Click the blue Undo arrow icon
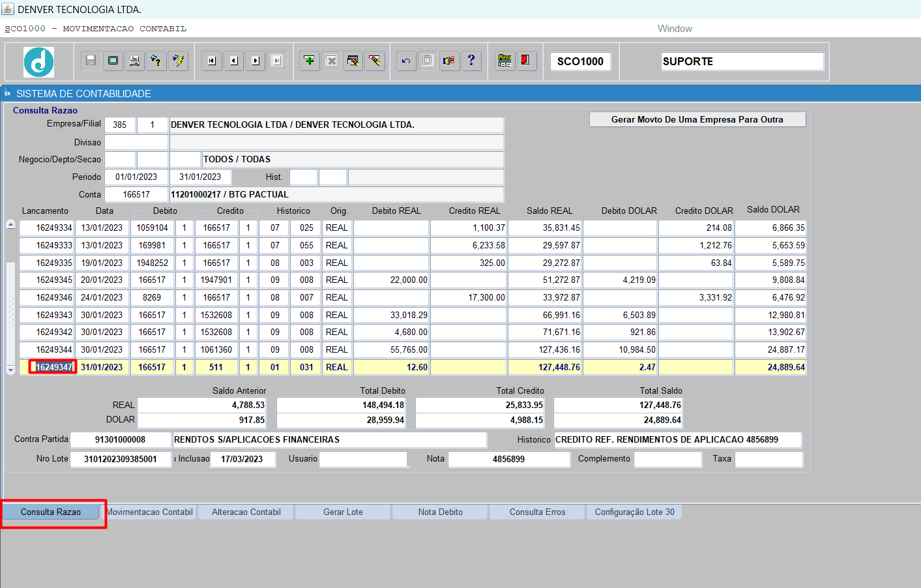The height and width of the screenshot is (588, 921). pos(406,61)
